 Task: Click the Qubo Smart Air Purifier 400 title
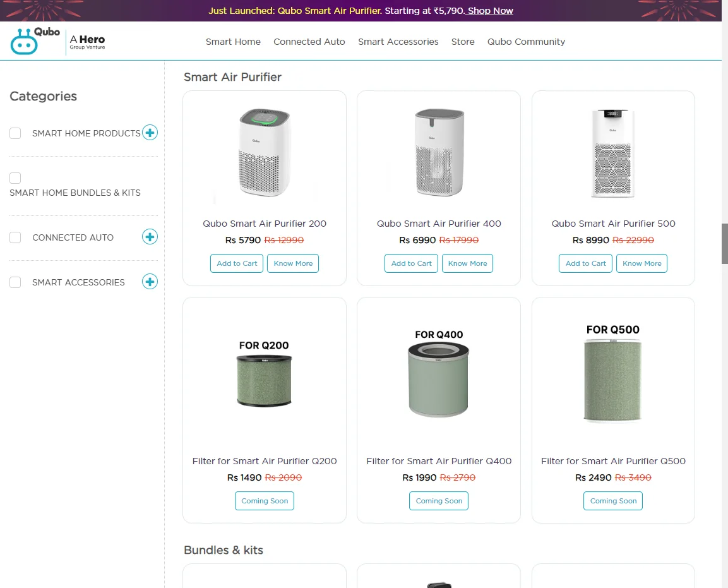pos(439,224)
